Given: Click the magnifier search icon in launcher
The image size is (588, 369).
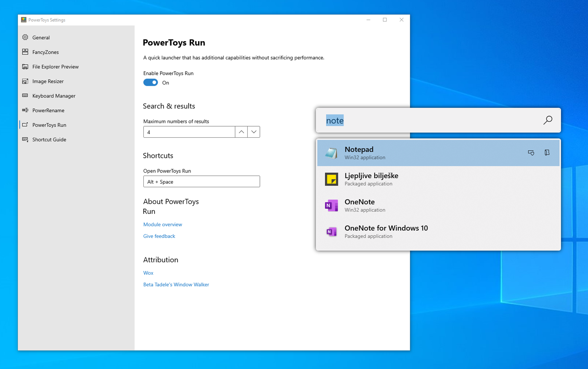Looking at the screenshot, I should click(x=548, y=120).
